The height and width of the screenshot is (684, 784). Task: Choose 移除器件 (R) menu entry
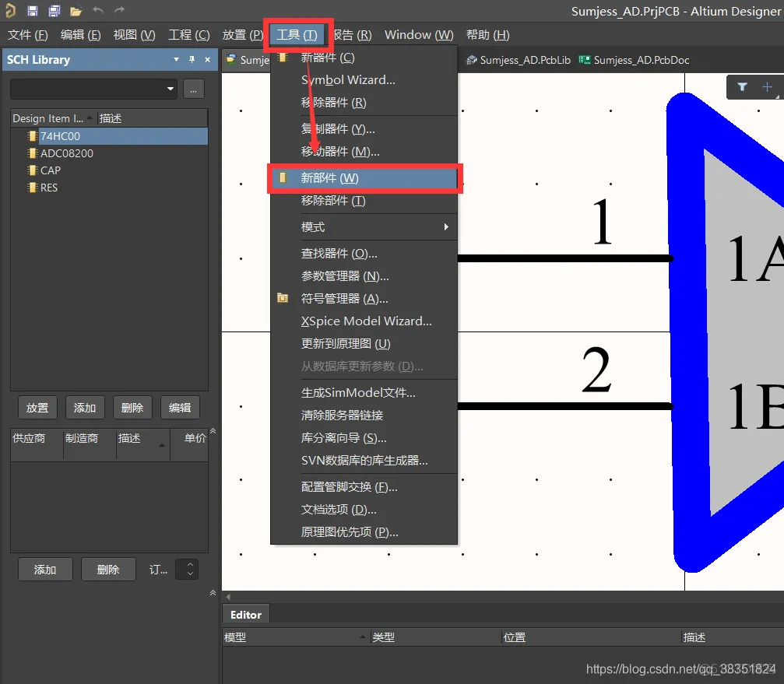pyautogui.click(x=364, y=103)
